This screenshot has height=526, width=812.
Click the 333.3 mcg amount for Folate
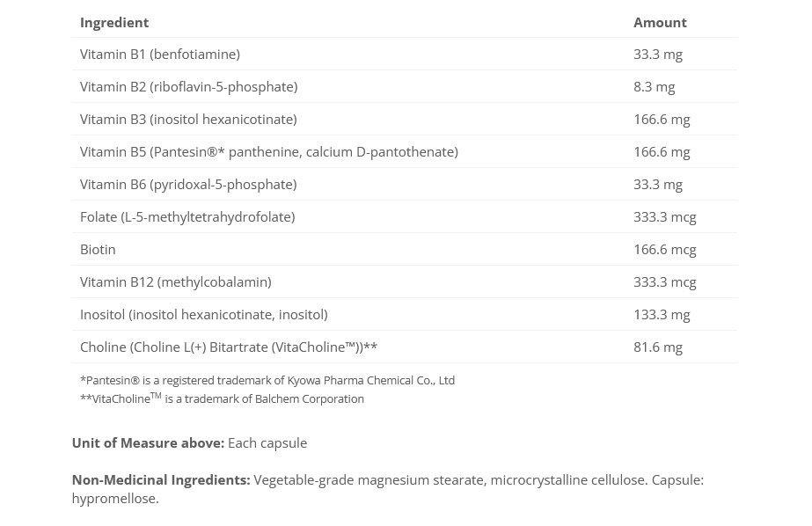tap(665, 216)
